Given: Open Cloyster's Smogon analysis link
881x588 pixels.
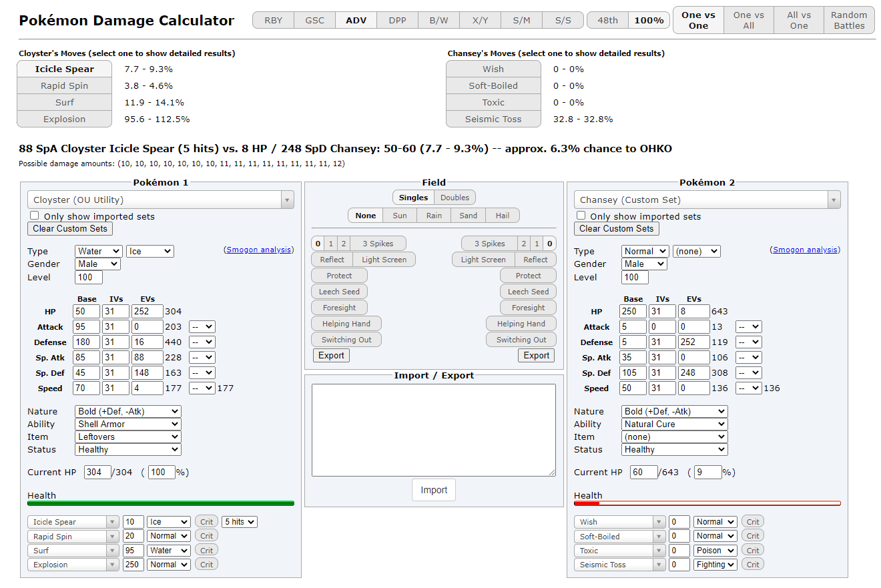Looking at the screenshot, I should (x=259, y=250).
